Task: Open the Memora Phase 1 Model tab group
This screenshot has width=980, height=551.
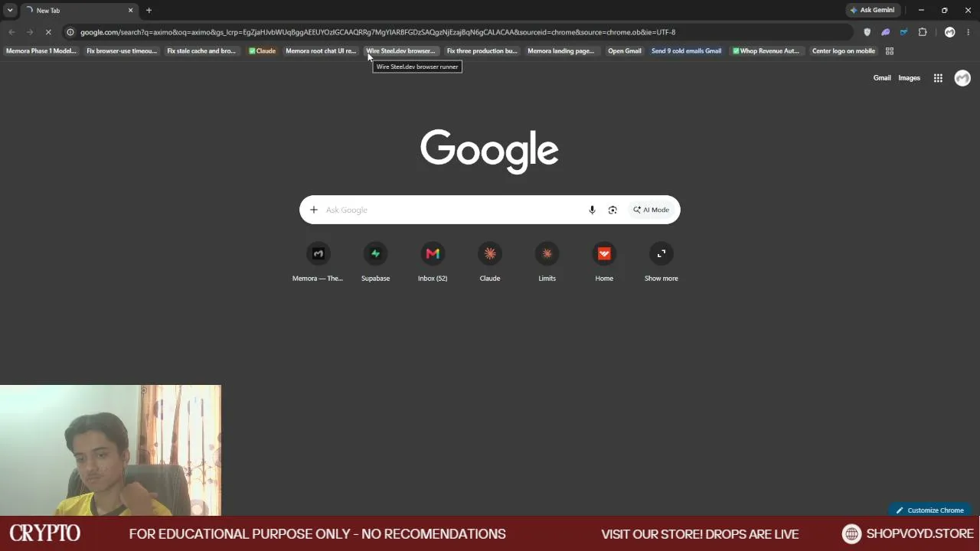Action: [x=41, y=51]
